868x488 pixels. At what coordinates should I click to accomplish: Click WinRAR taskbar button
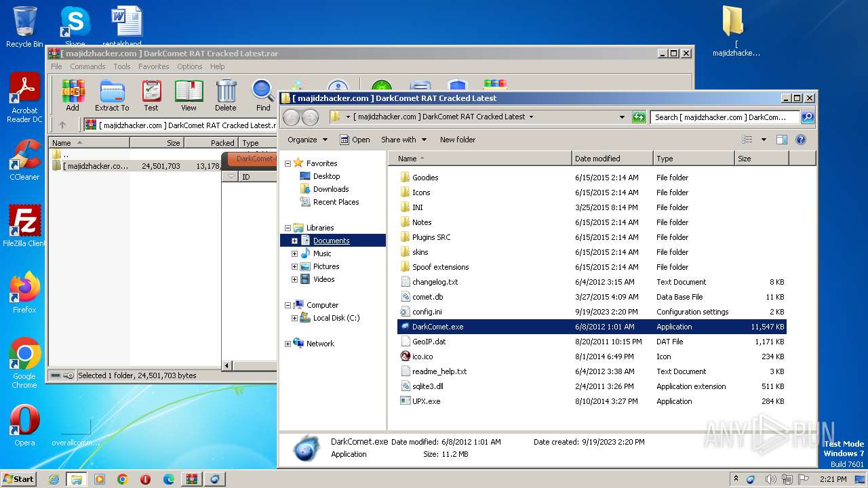191,479
